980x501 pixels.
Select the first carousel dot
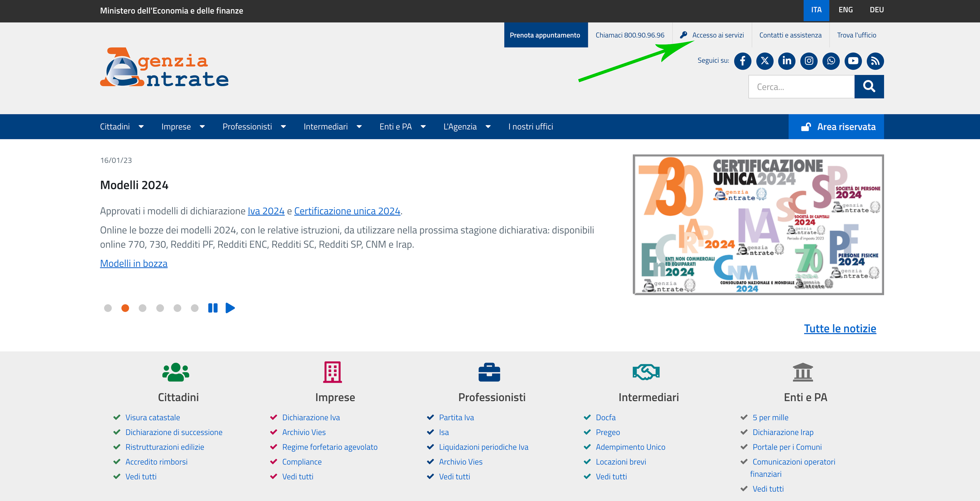coord(108,308)
